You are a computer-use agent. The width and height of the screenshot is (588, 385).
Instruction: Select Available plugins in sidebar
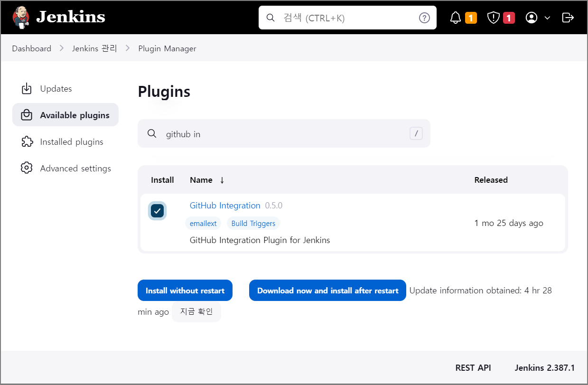(x=65, y=115)
